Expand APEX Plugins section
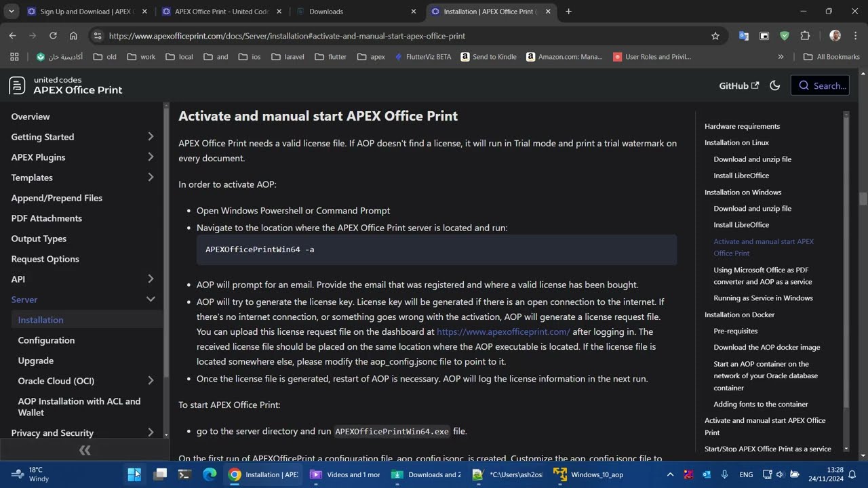Viewport: 868px width, 488px height. pyautogui.click(x=151, y=157)
